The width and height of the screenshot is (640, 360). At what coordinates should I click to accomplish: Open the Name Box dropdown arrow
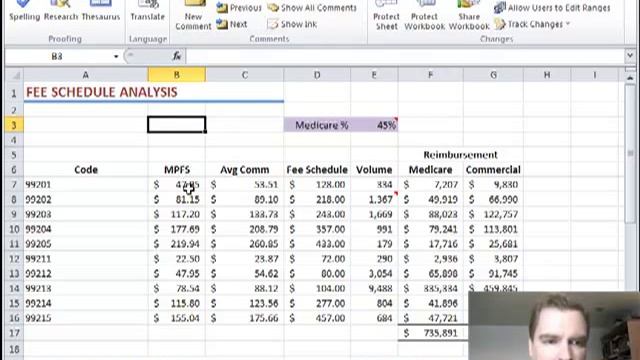point(116,56)
